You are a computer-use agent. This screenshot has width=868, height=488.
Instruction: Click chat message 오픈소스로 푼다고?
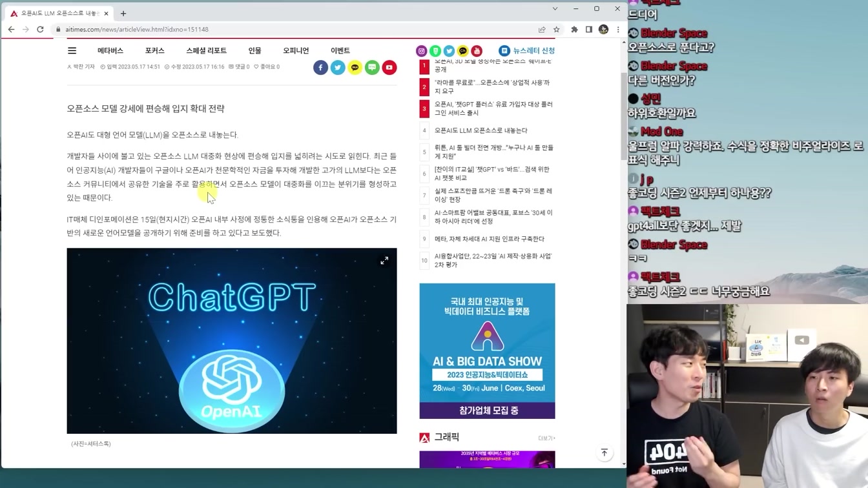(671, 47)
